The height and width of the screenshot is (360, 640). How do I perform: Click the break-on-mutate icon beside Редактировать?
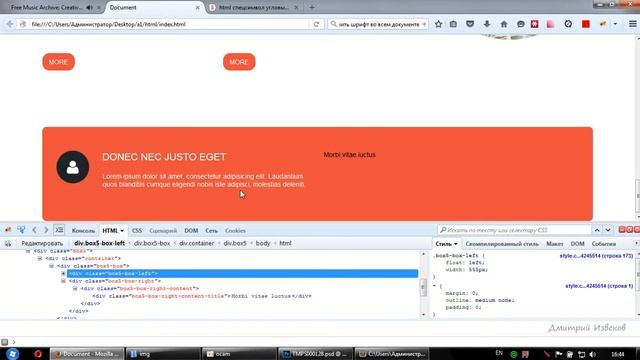(x=8, y=243)
